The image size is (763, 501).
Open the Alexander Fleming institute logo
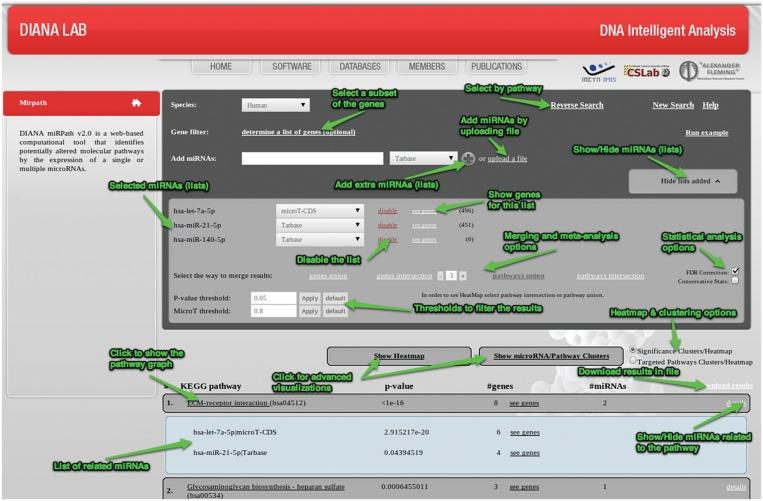(x=711, y=71)
